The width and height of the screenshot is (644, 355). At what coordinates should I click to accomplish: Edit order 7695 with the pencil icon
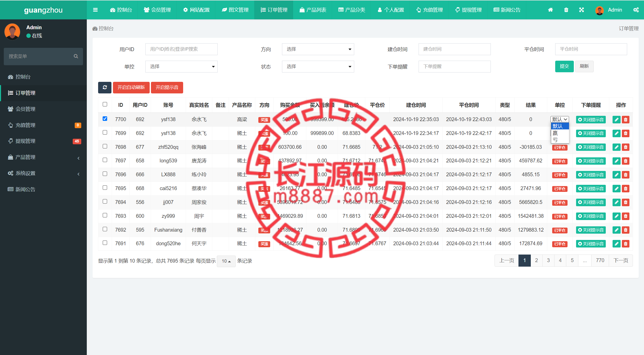pos(616,189)
